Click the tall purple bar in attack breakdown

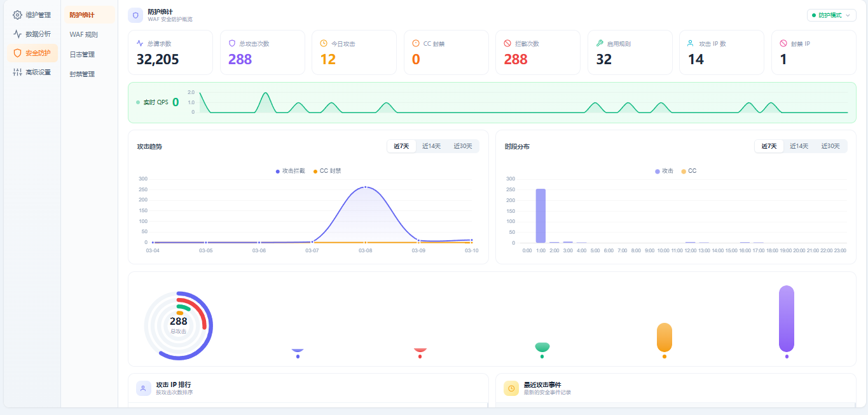coord(787,318)
